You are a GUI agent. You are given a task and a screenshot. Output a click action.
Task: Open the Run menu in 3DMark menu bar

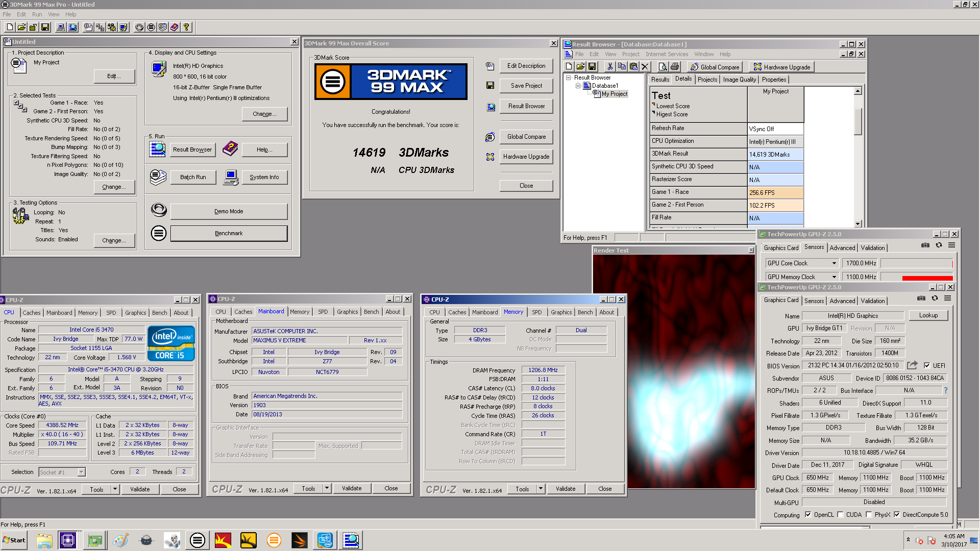click(x=37, y=14)
